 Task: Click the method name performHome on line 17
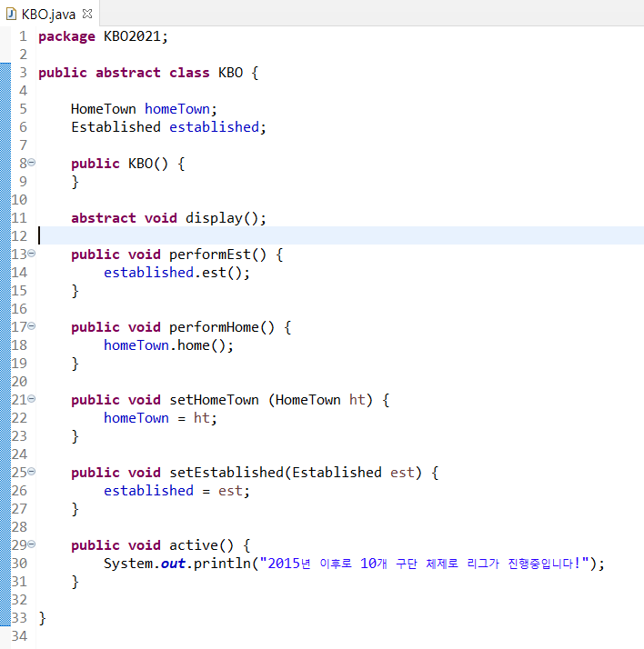[214, 327]
